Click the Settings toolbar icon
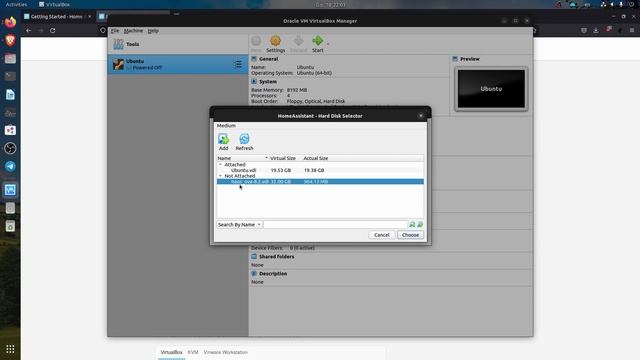The image size is (640, 360). 276,41
